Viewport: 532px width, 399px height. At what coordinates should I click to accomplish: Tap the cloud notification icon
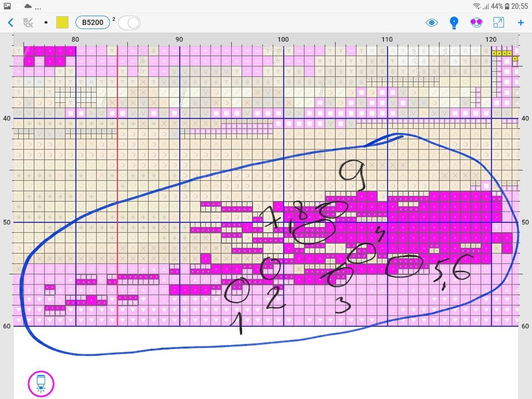pyautogui.click(x=28, y=6)
